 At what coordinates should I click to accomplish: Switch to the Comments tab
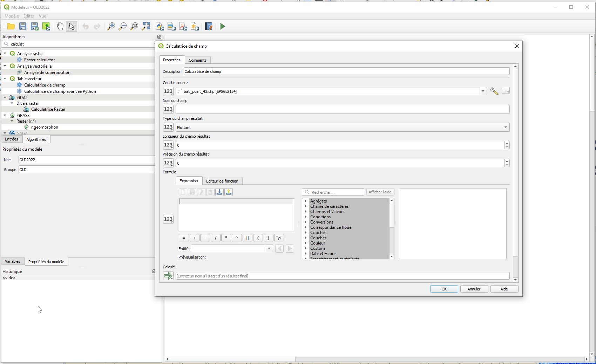pos(197,60)
